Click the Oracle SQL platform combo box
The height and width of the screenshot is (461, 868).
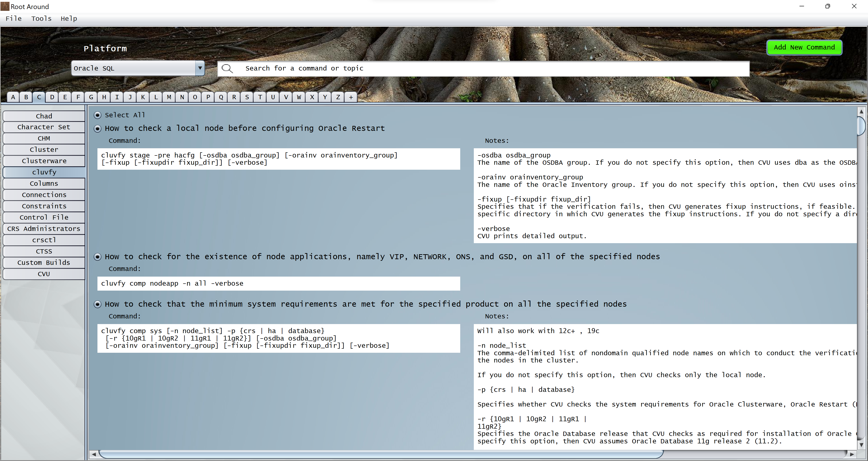133,68
